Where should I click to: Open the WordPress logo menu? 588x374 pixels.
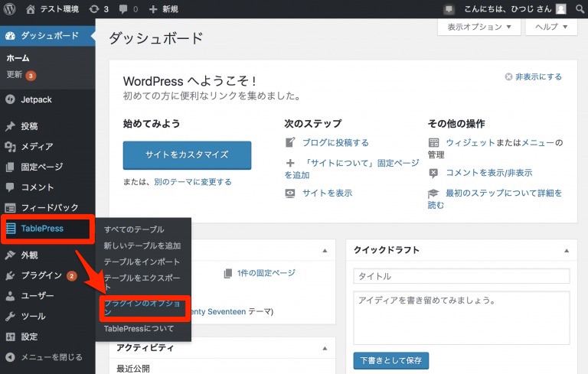(x=9, y=9)
